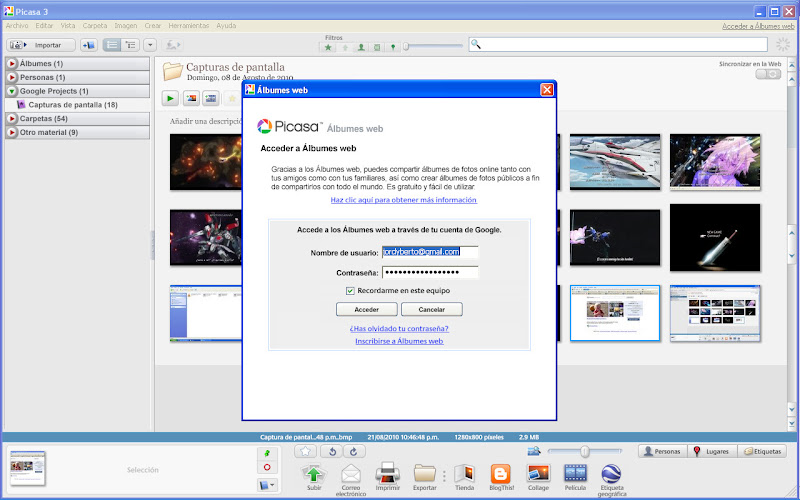Click the Acceder button in dialog
The width and height of the screenshot is (800, 500).
point(366,310)
